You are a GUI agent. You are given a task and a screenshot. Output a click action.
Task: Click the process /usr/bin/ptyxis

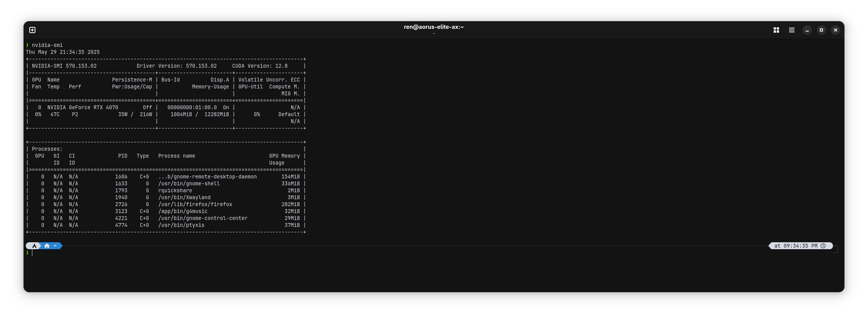coord(181,225)
